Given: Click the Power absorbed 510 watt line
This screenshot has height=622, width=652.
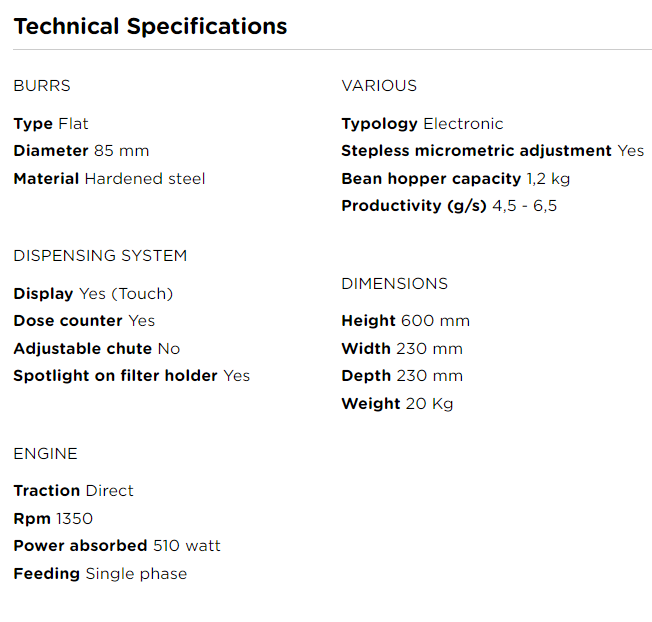Looking at the screenshot, I should click(x=117, y=546).
